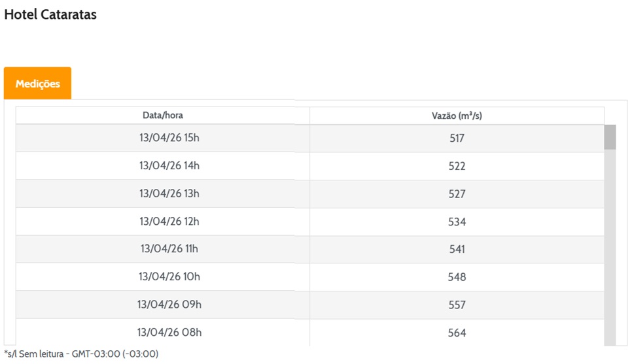Click the Hotel Cataratas heading
Image resolution: width=632 pixels, height=364 pixels.
point(50,14)
